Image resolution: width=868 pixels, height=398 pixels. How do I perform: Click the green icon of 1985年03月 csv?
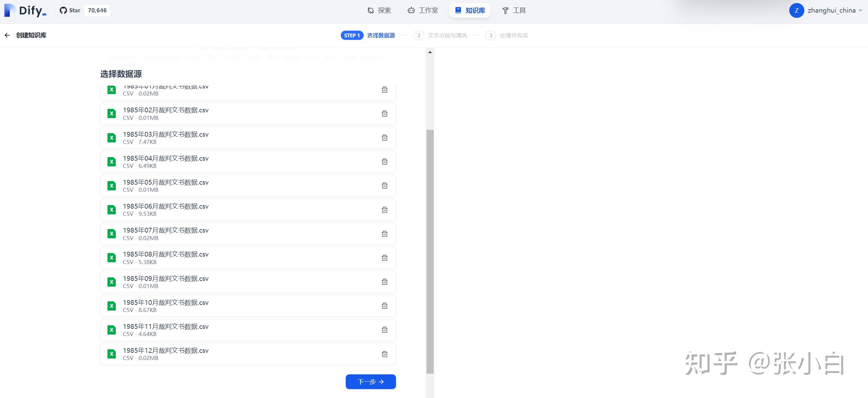(112, 138)
